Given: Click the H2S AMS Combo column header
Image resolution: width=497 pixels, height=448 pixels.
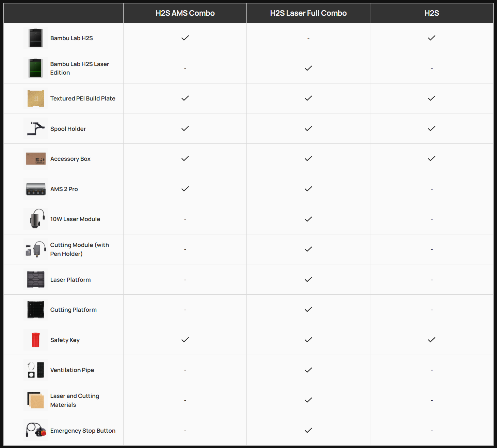Looking at the screenshot, I should pos(185,13).
